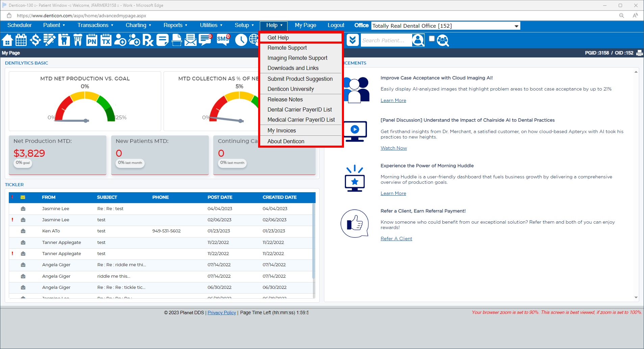Select the Home icon in the toolbar
The width and height of the screenshot is (644, 349).
7,40
